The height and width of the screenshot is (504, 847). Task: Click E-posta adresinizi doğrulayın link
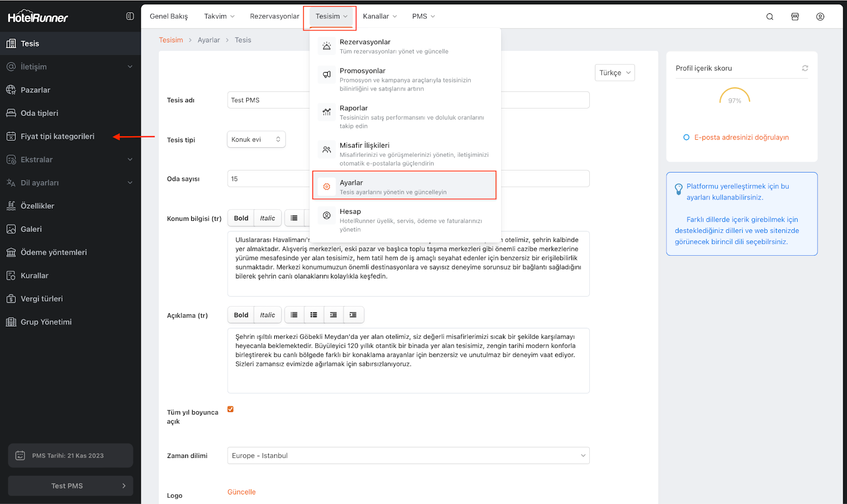[741, 138]
